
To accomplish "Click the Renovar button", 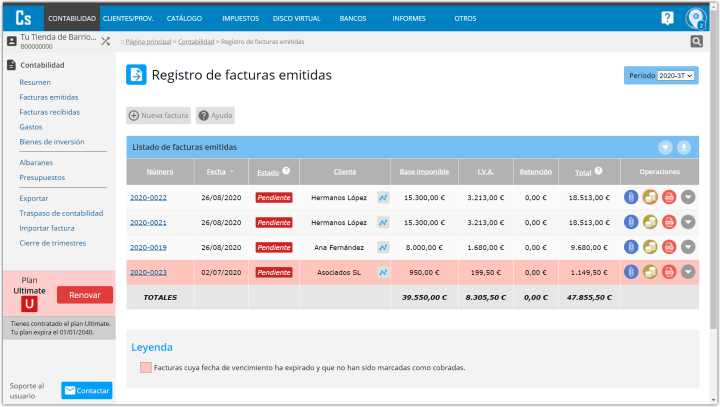I will [x=84, y=295].
